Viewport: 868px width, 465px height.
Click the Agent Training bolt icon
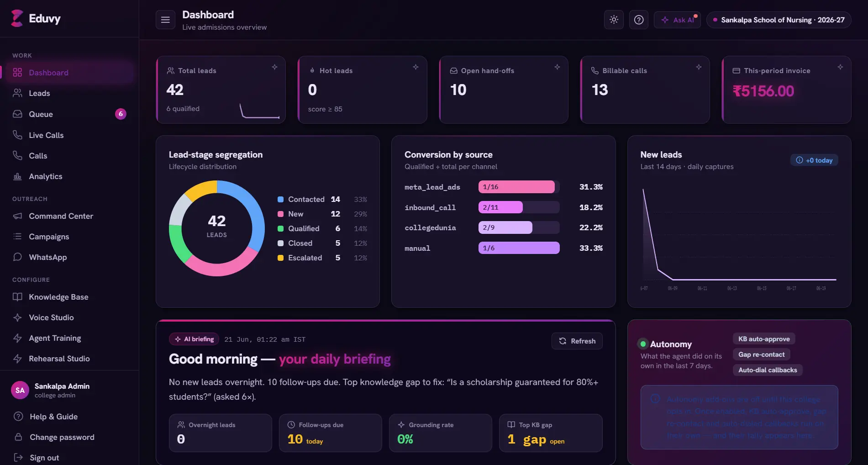click(x=17, y=338)
